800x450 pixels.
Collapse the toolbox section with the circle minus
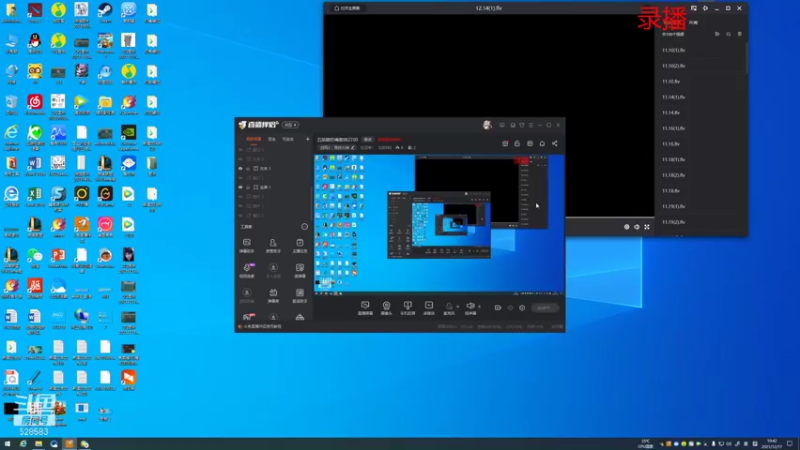coord(305,227)
